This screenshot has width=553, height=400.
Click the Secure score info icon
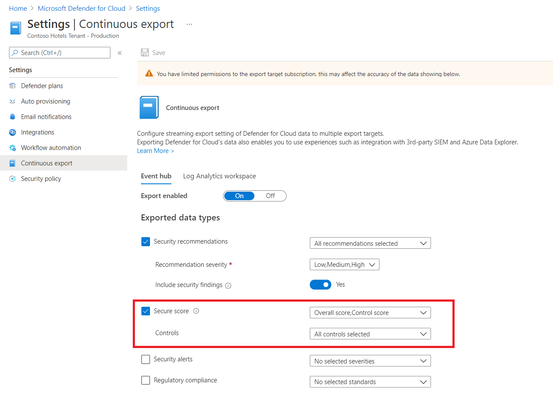click(196, 311)
